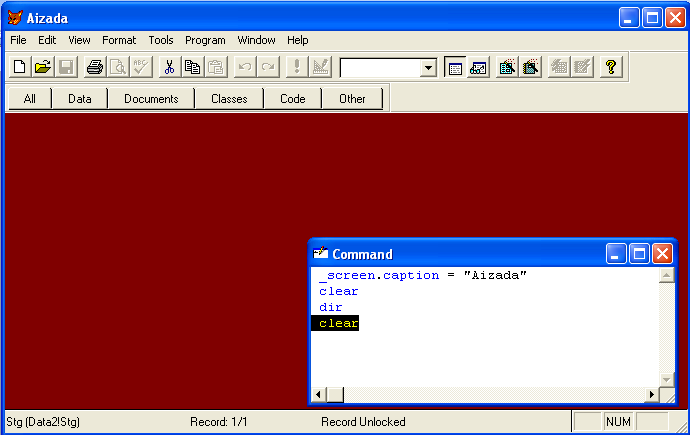Open the Window menu
The image size is (690, 435).
[256, 40]
